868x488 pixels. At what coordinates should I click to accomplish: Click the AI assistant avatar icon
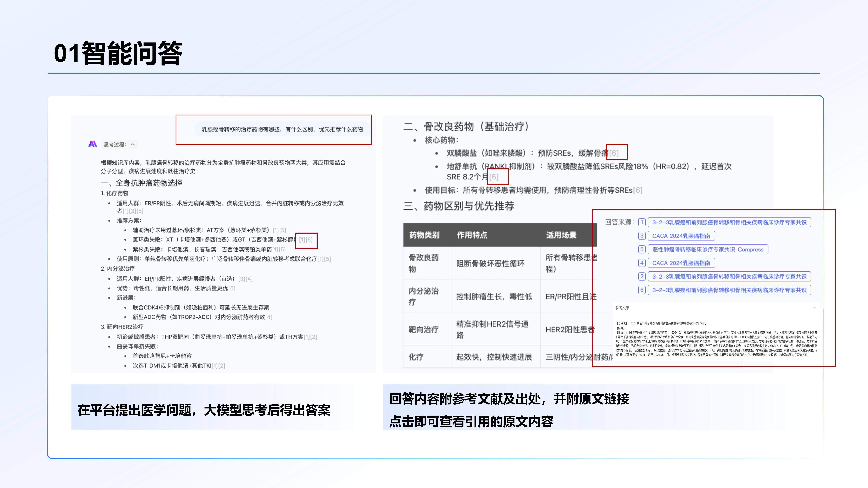tap(93, 144)
